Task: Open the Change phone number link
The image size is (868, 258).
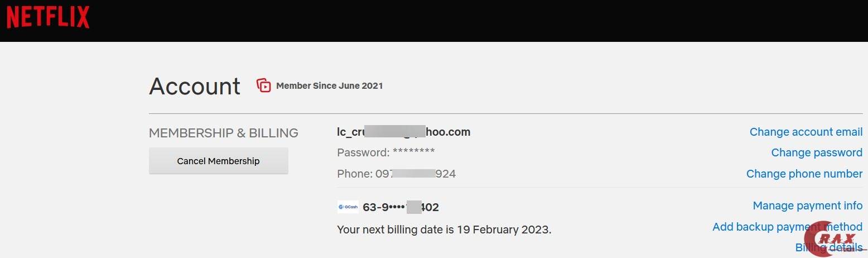Action: coord(804,174)
